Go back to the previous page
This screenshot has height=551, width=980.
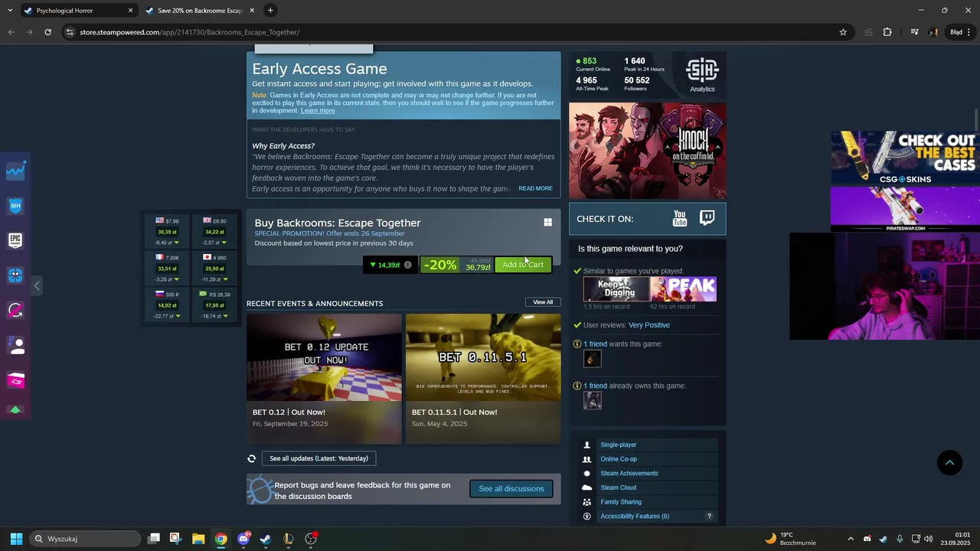(x=11, y=32)
